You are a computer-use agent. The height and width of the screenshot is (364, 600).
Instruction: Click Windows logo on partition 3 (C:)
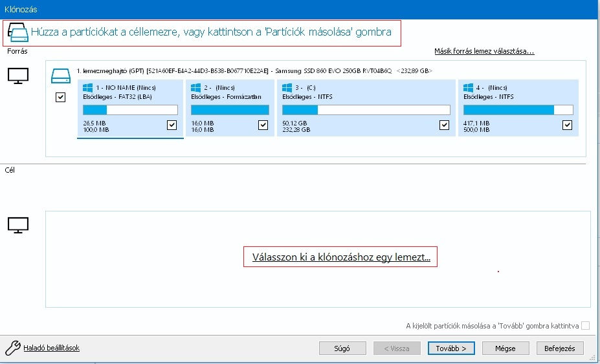click(x=287, y=87)
